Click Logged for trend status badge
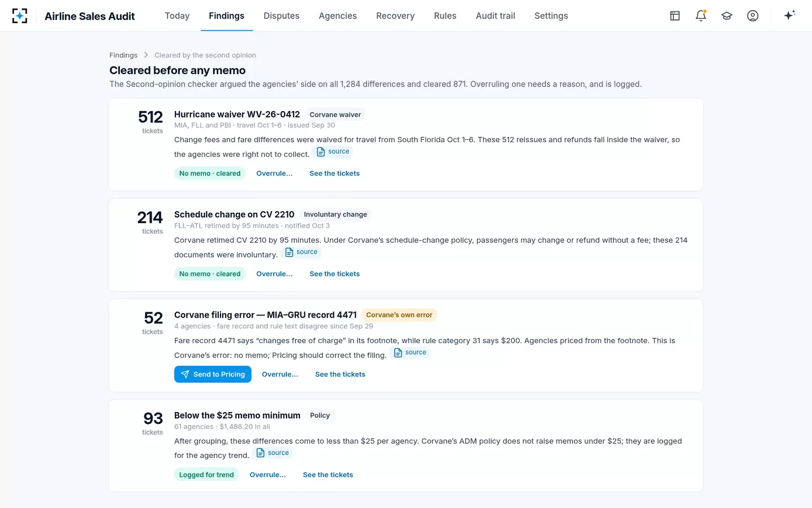 [206, 475]
